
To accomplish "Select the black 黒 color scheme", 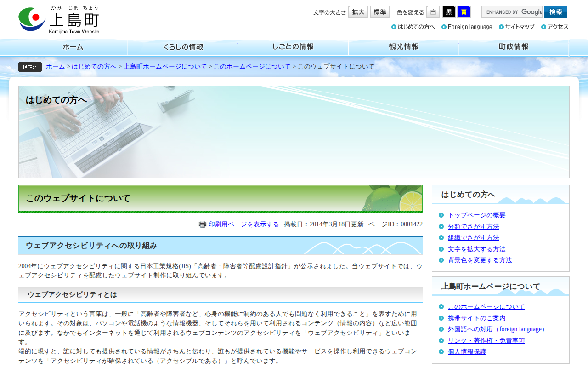I will 449,12.
